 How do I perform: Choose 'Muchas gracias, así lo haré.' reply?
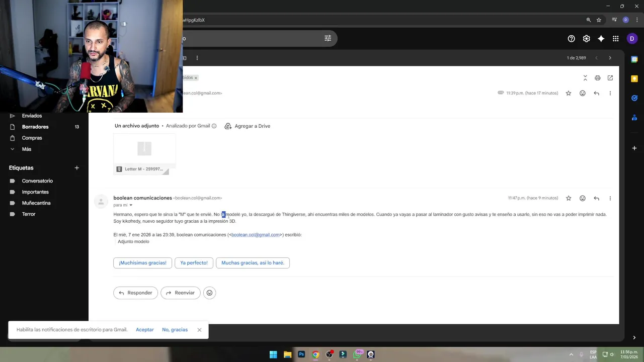(x=253, y=263)
